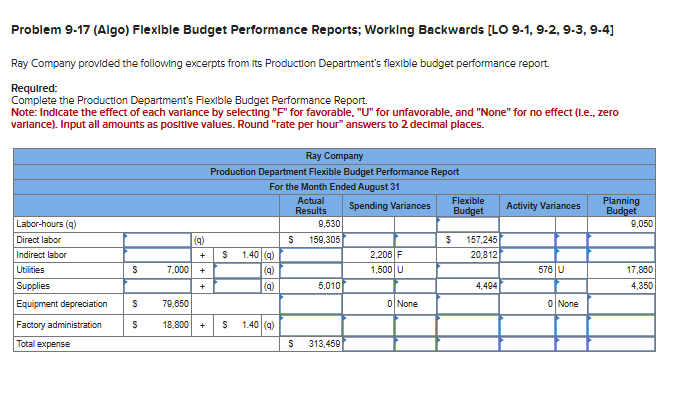Click the Factory administration fixed cost 18,800
This screenshot has height=399, width=691.
[175, 325]
